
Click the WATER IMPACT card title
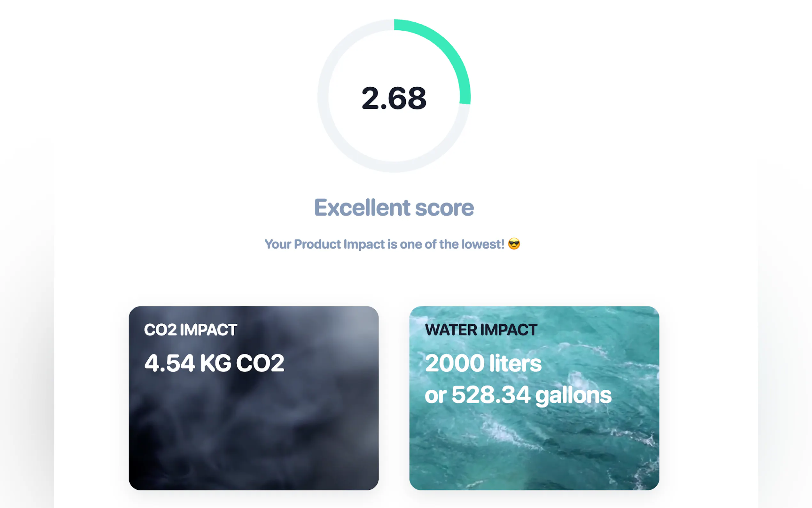coord(481,330)
